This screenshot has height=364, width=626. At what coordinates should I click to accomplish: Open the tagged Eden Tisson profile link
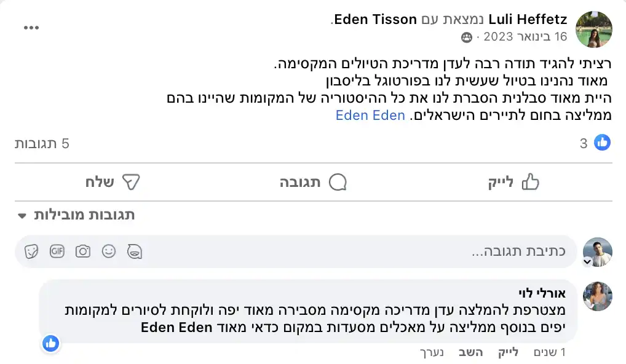click(378, 20)
